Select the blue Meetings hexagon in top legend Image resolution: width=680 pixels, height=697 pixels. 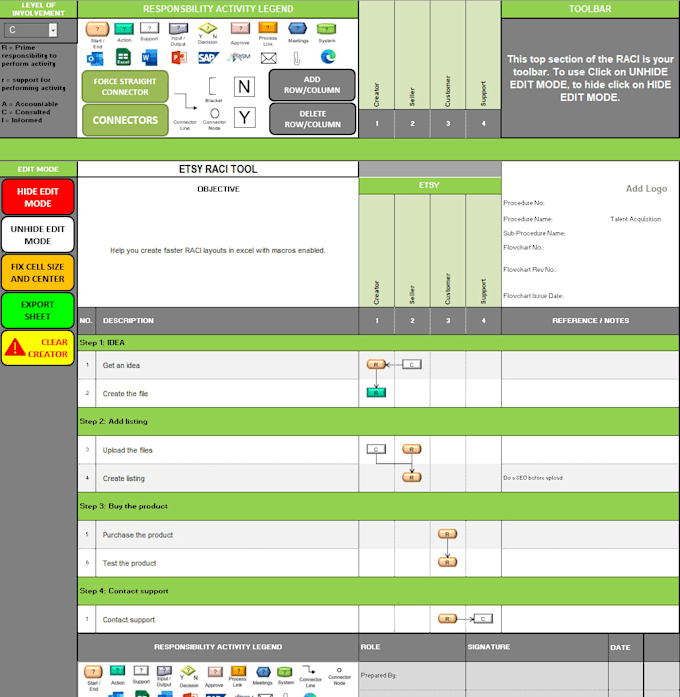click(297, 28)
